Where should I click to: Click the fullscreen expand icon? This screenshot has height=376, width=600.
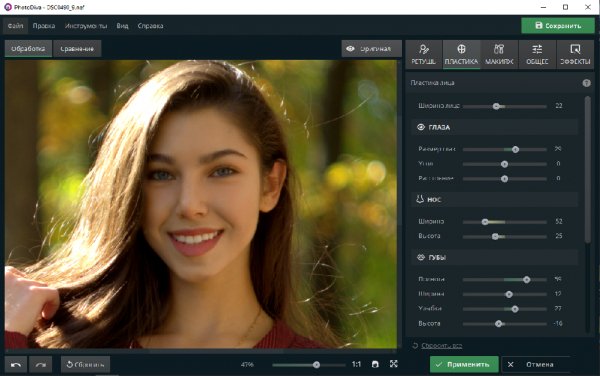tap(394, 364)
